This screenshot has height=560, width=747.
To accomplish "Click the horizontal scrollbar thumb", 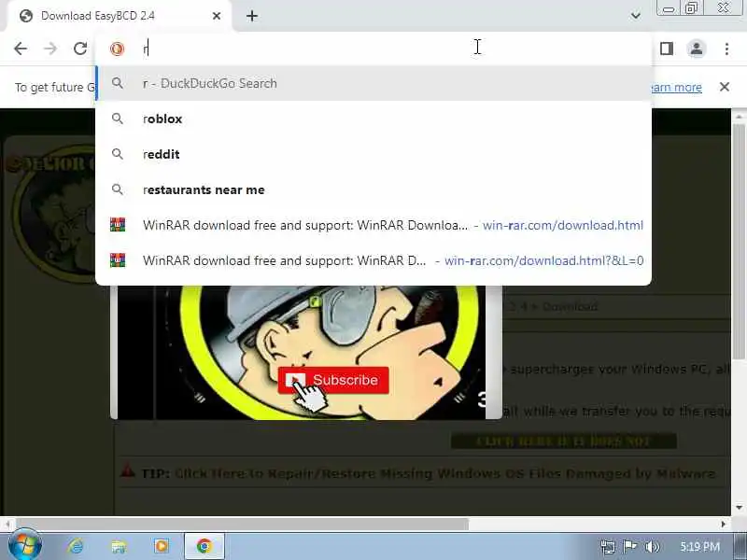I will tap(242, 525).
